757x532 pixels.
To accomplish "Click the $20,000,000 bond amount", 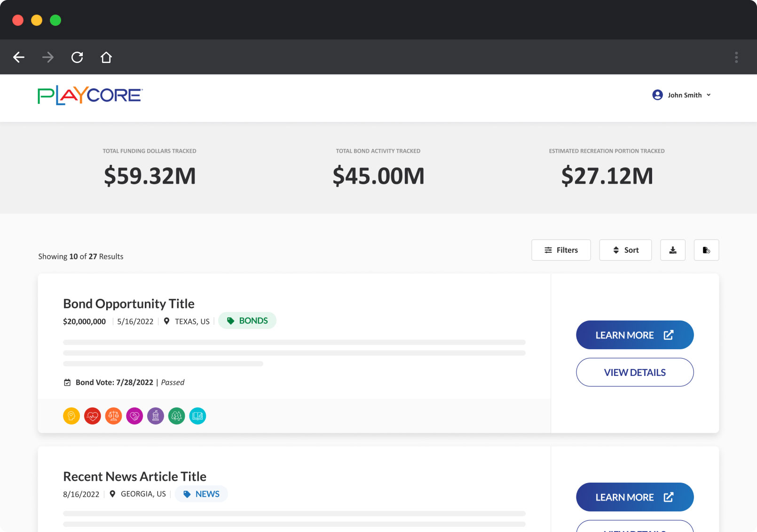I will [x=85, y=321].
